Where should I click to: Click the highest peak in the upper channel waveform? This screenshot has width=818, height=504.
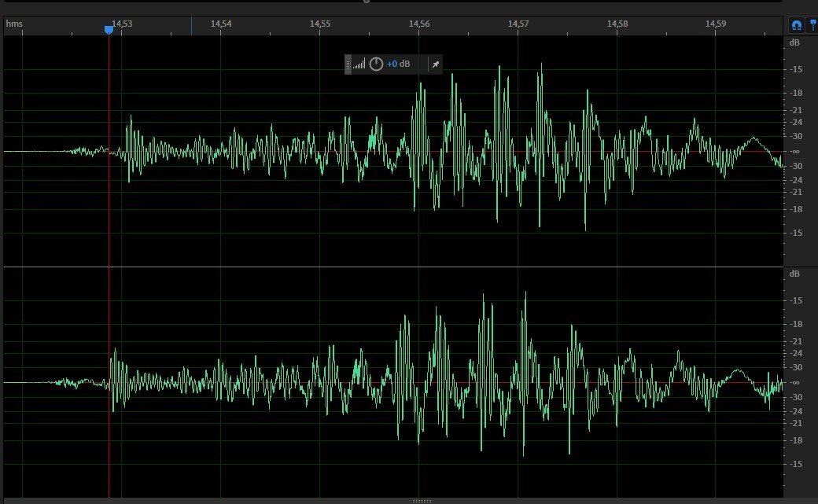coord(499,68)
